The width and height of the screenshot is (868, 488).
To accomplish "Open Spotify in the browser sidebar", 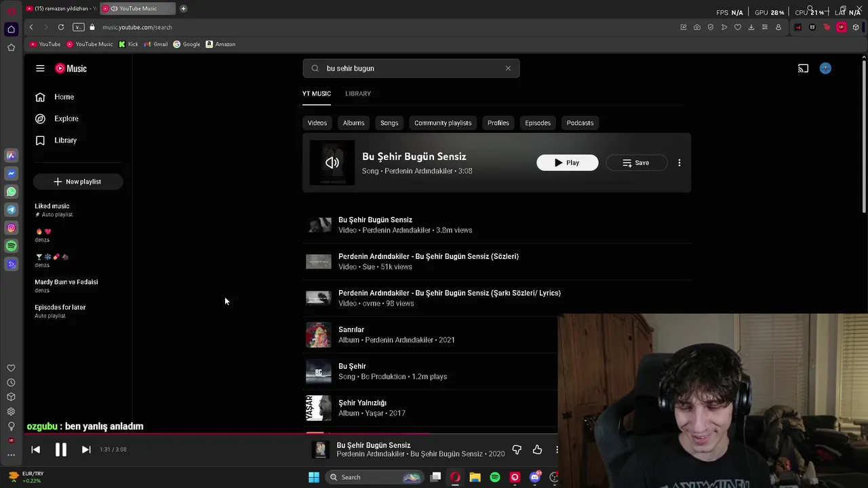I will click(11, 246).
